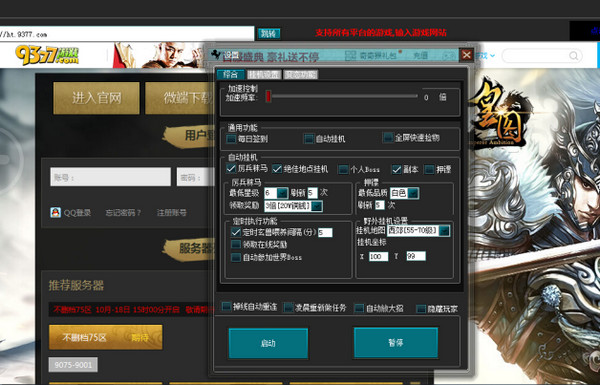The width and height of the screenshot is (600, 385).
Task: Click the 忘记密码? link
Action: click(123, 213)
